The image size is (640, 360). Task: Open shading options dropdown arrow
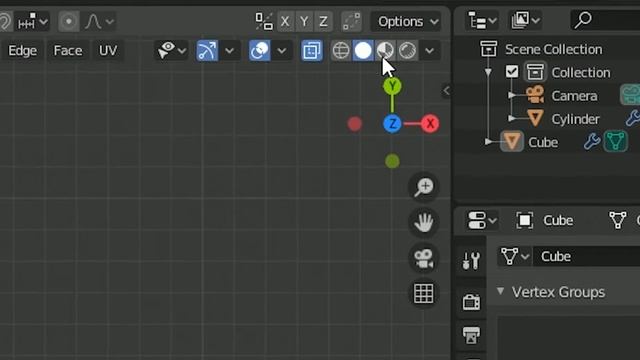[429, 51]
